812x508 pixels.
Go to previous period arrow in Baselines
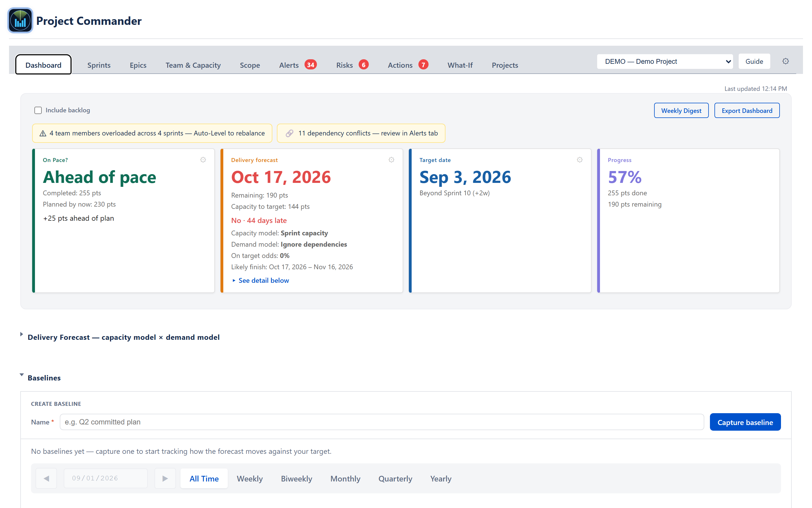pos(46,478)
